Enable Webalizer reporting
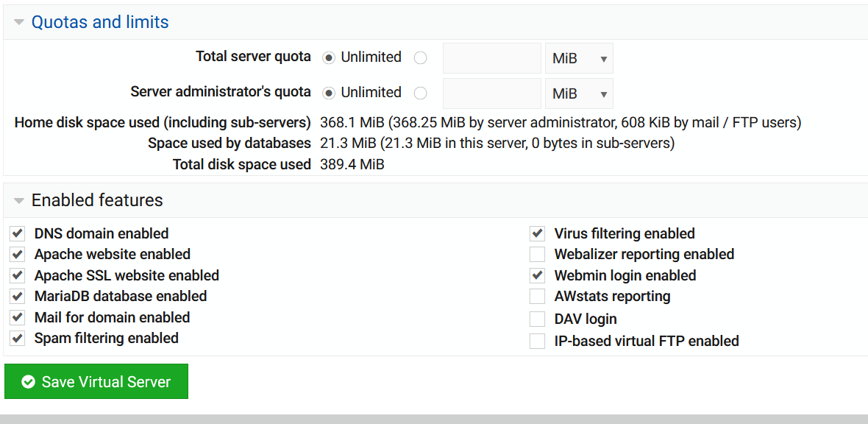 click(537, 254)
